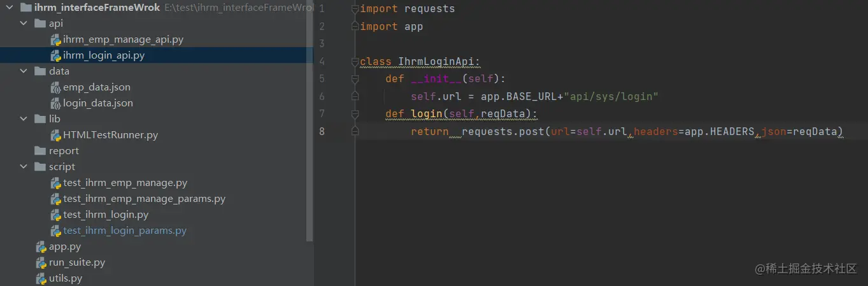The width and height of the screenshot is (868, 286).
Task: Fold the import block at line 1
Action: [x=355, y=9]
